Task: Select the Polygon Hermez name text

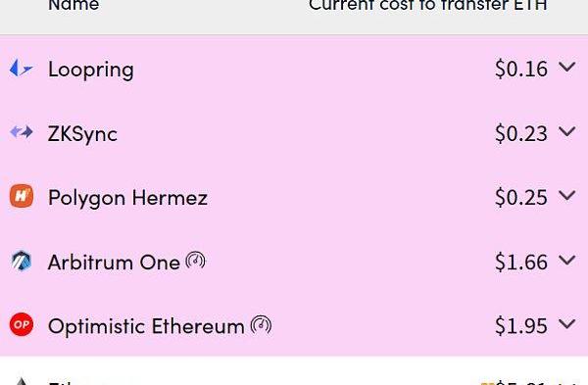Action: coord(127,198)
